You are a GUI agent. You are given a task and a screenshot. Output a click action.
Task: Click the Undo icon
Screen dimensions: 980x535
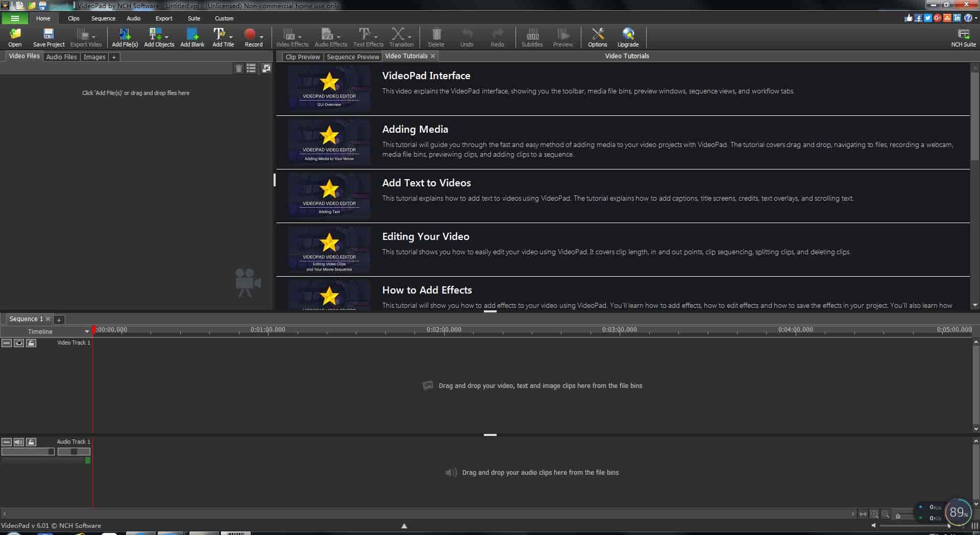coord(466,36)
